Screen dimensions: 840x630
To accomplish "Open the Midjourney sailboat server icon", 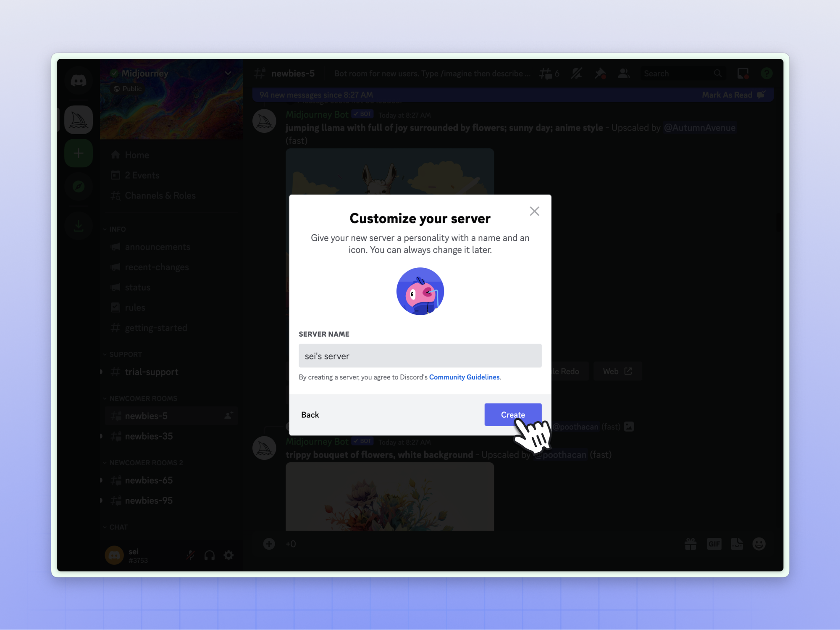I will tap(79, 120).
